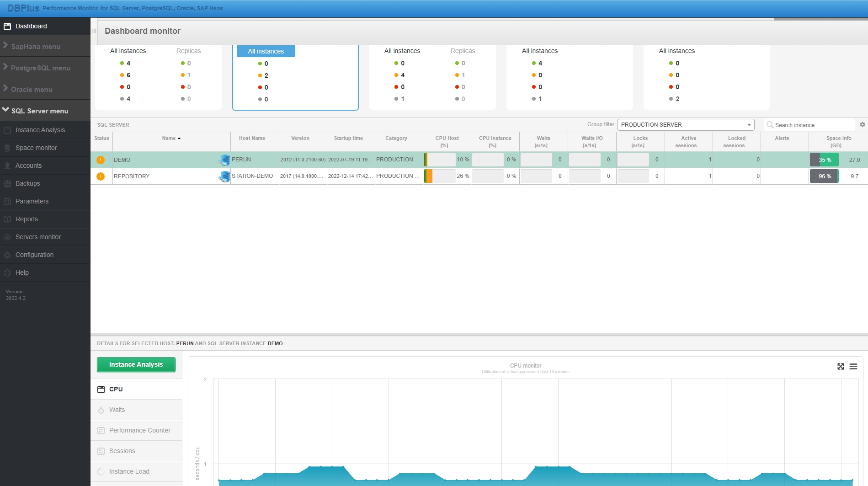Expand the PostgreSQL menu
The height and width of the screenshot is (486, 868).
[x=40, y=68]
